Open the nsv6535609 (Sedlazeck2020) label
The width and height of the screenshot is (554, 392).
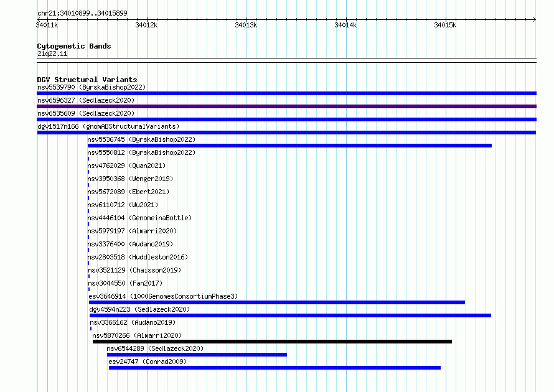(x=86, y=113)
